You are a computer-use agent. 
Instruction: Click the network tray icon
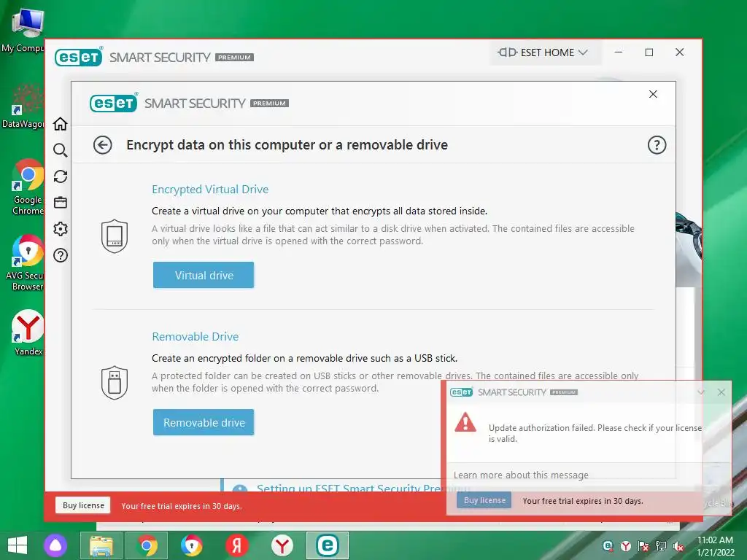661,545
